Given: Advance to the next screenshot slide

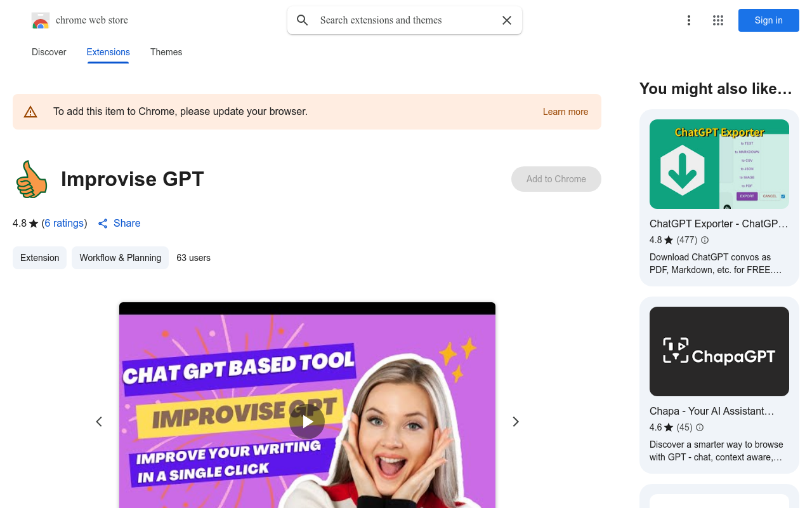Looking at the screenshot, I should [516, 422].
